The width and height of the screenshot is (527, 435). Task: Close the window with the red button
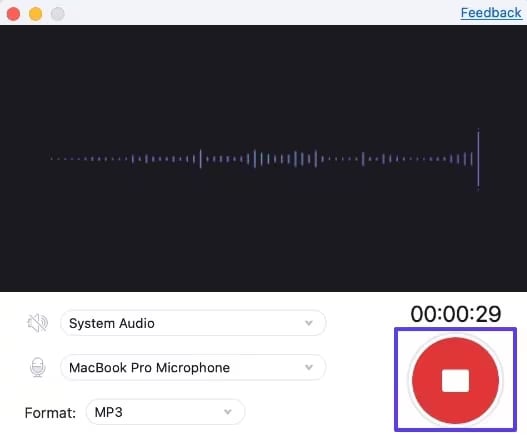13,14
